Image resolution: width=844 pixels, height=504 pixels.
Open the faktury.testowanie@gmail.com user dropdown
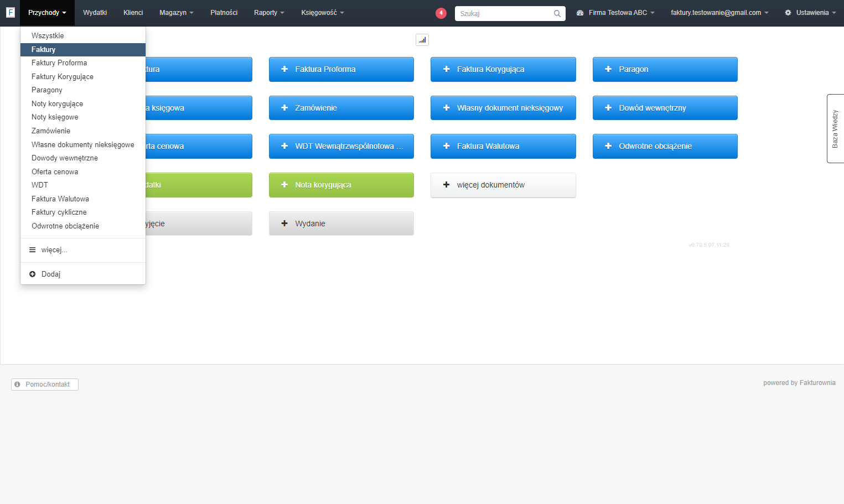click(719, 13)
